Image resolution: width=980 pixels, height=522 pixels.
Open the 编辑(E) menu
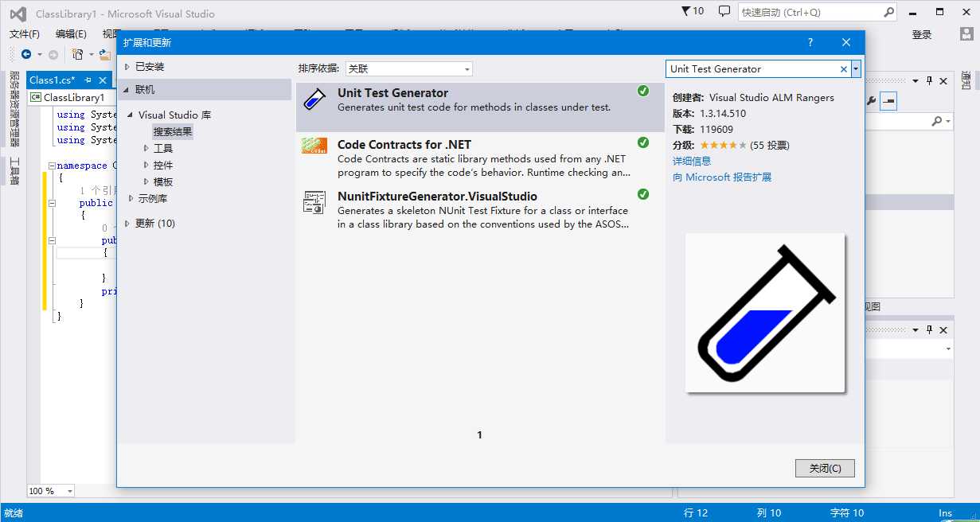(x=71, y=34)
